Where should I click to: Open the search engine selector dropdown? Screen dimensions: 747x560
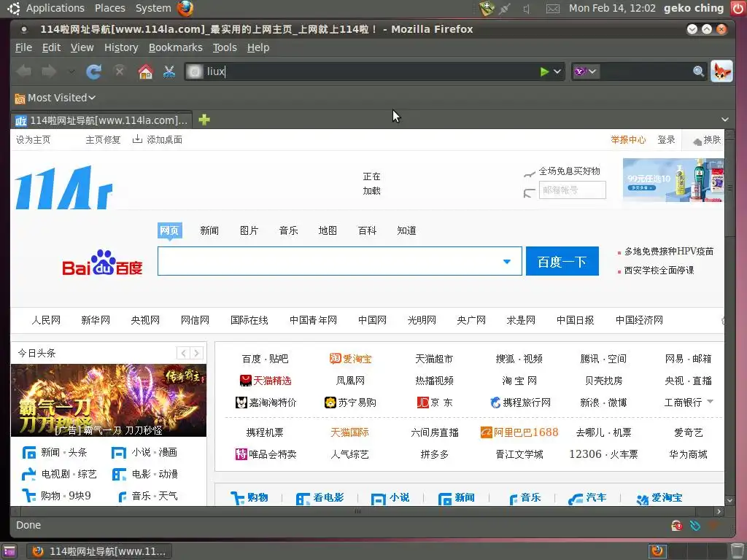(x=585, y=71)
